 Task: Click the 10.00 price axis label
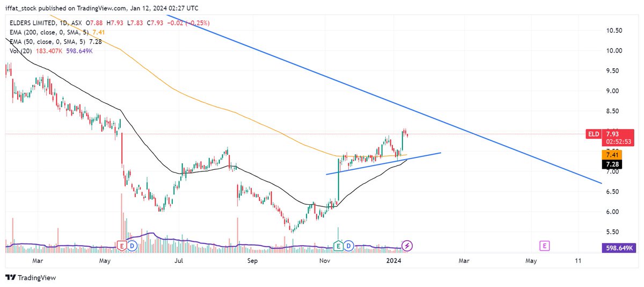[x=614, y=51]
